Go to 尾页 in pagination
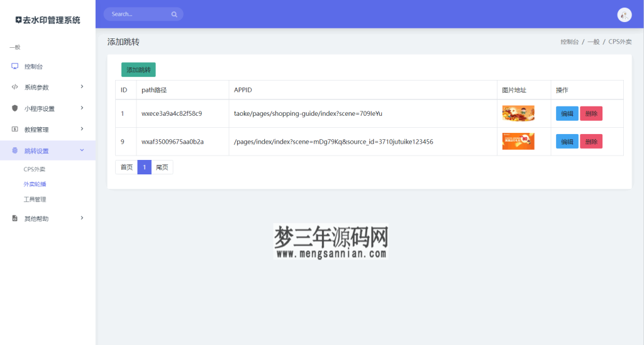644x345 pixels. 162,167
